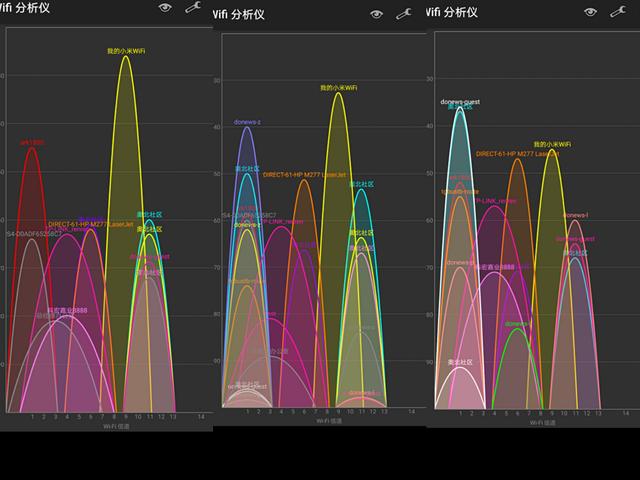640x480 pixels.
Task: Select 我的小米WiFi label in middle panel
Action: 338,88
